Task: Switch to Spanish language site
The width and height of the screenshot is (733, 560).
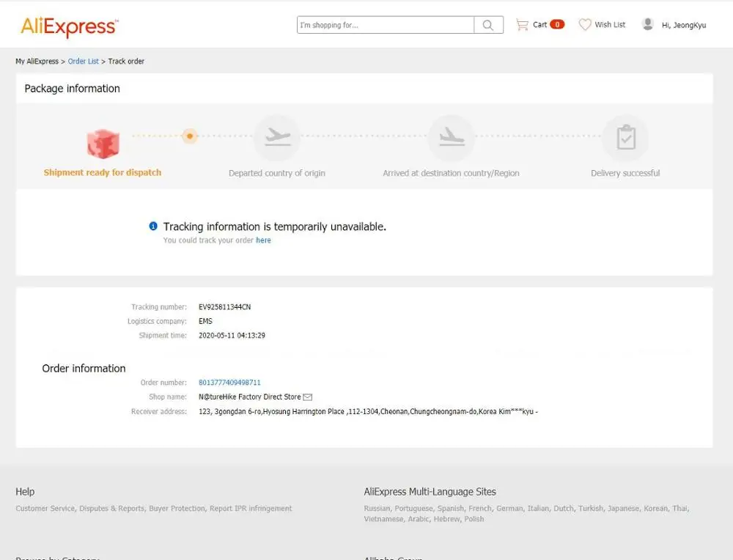Action: click(x=451, y=508)
